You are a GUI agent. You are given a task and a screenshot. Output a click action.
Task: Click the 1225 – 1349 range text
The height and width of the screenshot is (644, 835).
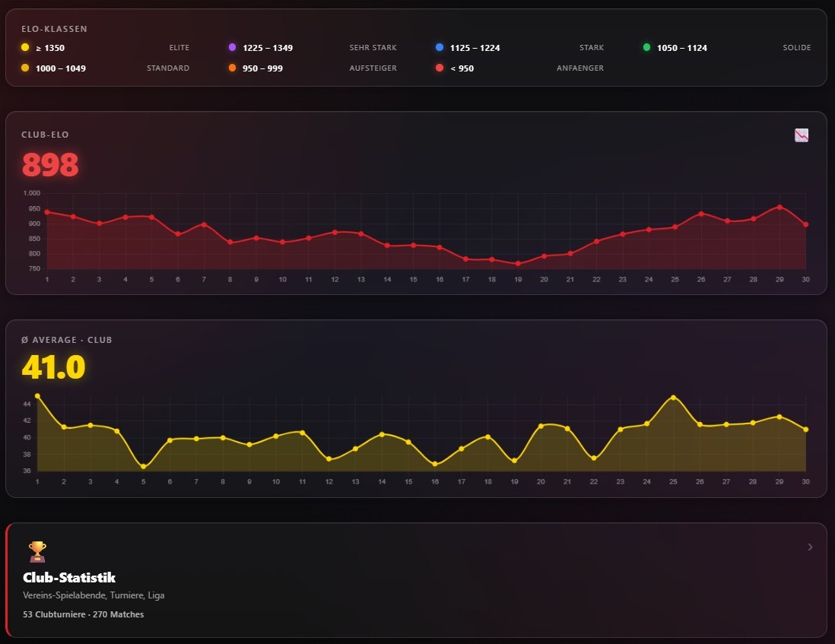268,48
